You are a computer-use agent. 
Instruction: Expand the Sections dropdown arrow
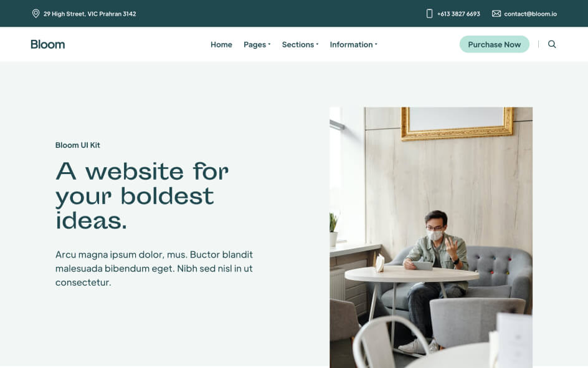317,44
